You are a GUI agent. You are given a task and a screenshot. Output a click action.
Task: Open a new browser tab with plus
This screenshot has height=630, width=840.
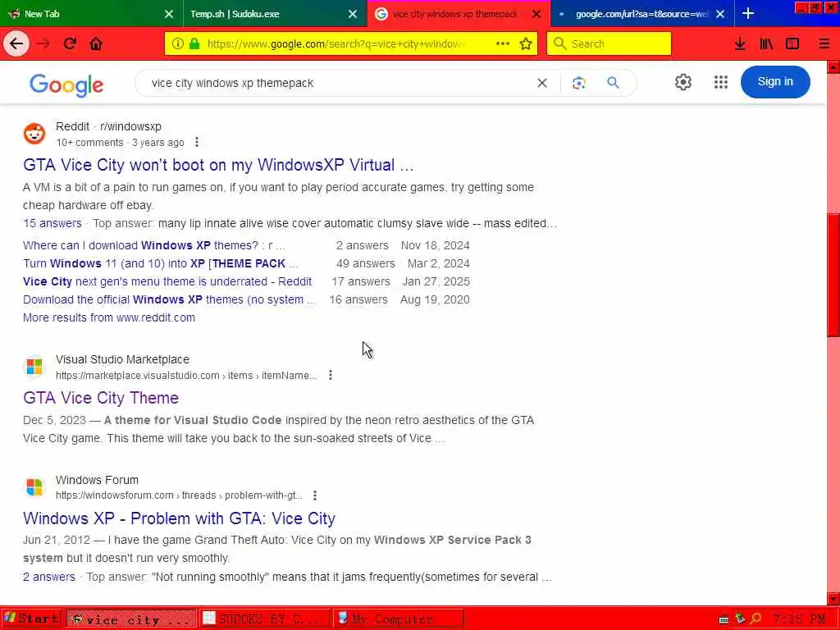(748, 13)
